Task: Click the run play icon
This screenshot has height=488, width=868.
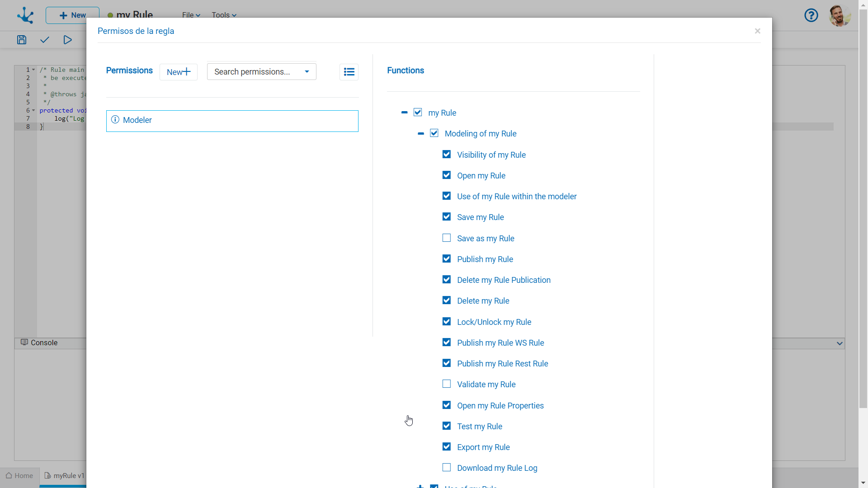Action: click(67, 40)
